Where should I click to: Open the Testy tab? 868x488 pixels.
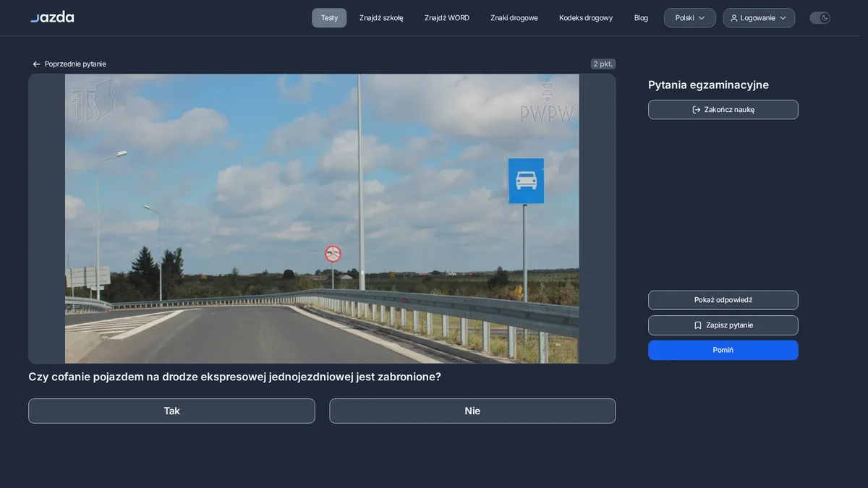pos(329,18)
